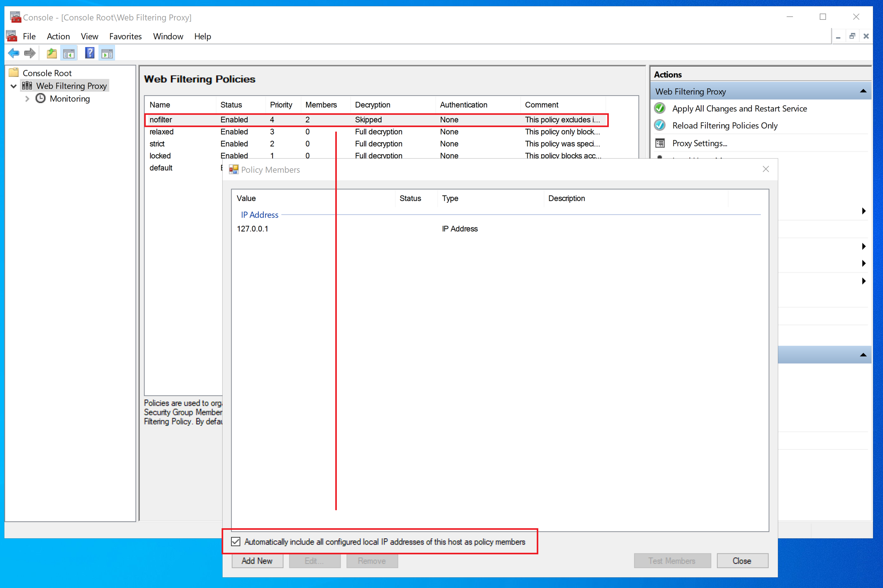The width and height of the screenshot is (883, 588).
Task: Select the relaxed policy row
Action: pyautogui.click(x=376, y=132)
